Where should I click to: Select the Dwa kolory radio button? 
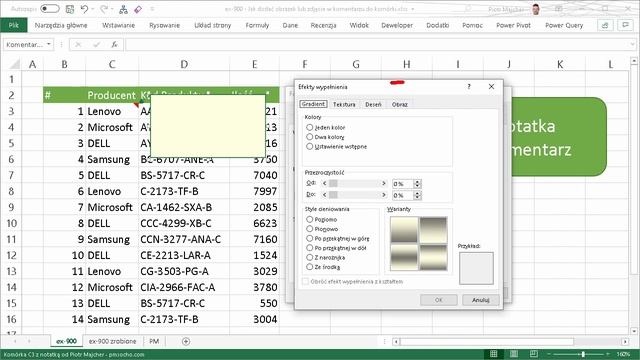310,137
